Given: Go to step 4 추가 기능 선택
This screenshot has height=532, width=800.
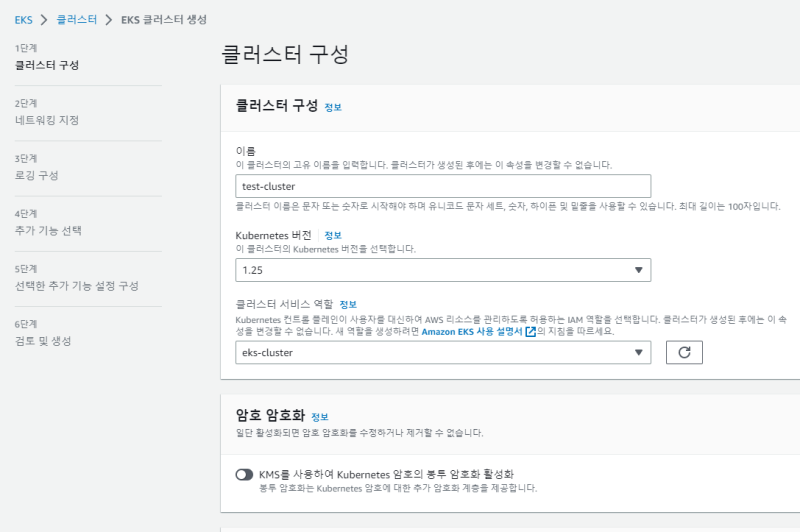Looking at the screenshot, I should [x=47, y=230].
